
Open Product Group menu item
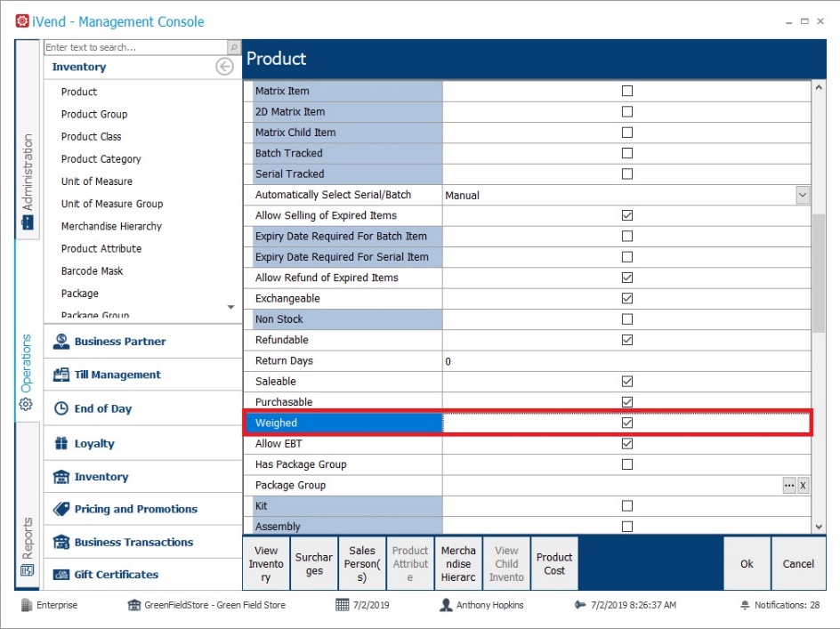tap(94, 114)
